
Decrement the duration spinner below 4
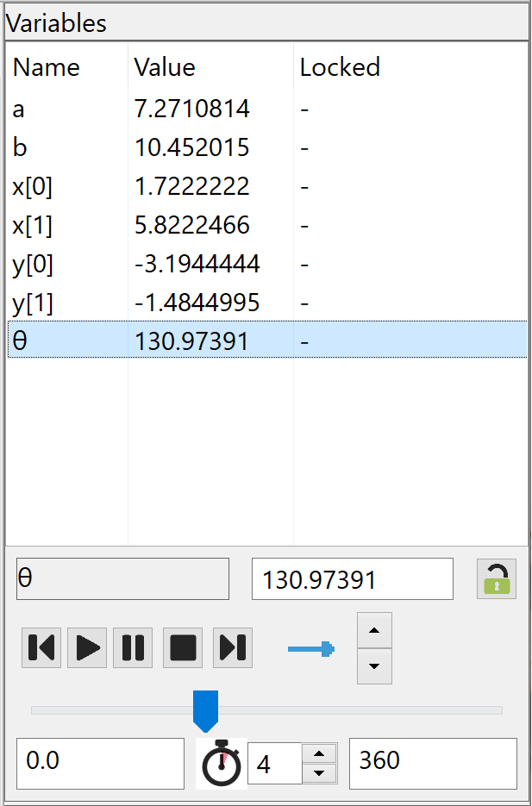pos(319,773)
